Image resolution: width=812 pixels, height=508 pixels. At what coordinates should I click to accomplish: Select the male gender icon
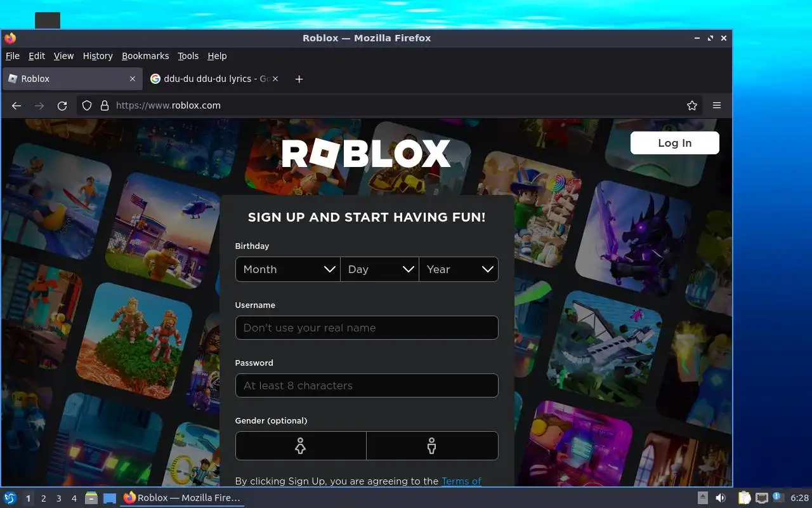(432, 446)
